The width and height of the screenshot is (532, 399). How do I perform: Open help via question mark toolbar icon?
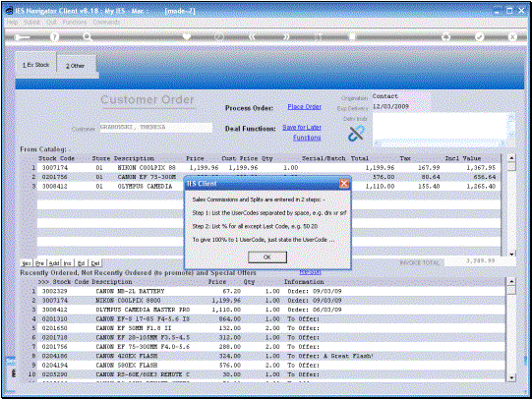54,37
